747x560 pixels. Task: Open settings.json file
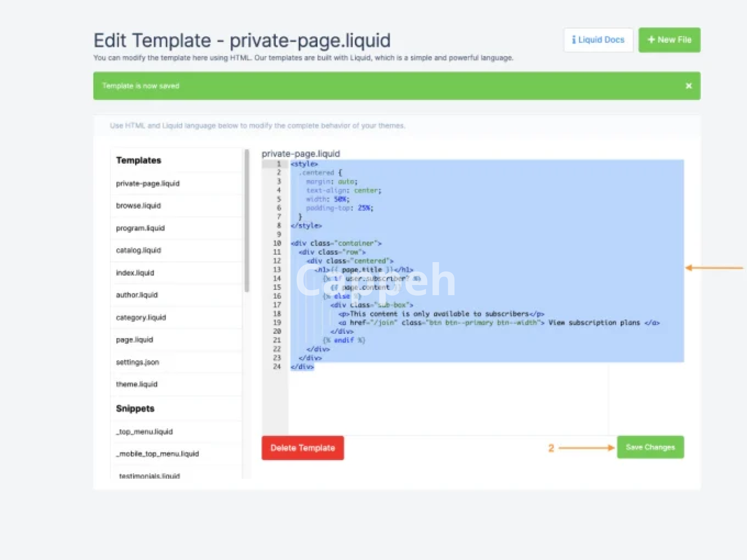pos(137,362)
